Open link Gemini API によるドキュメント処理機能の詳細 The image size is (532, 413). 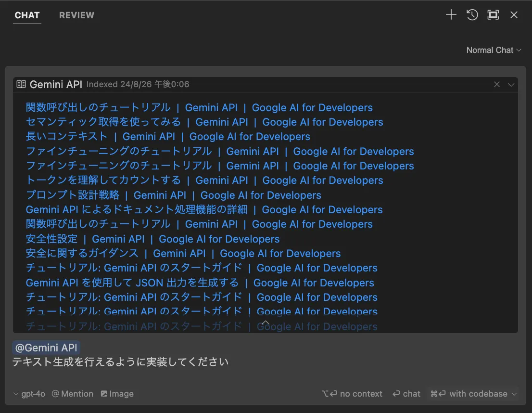[204, 209]
